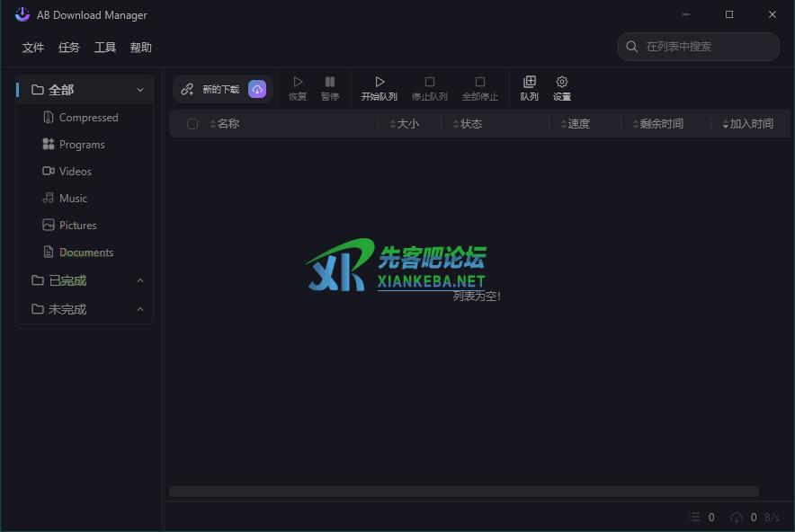The width and height of the screenshot is (795, 532).
Task: Click the purple cloud download icon
Action: [257, 89]
